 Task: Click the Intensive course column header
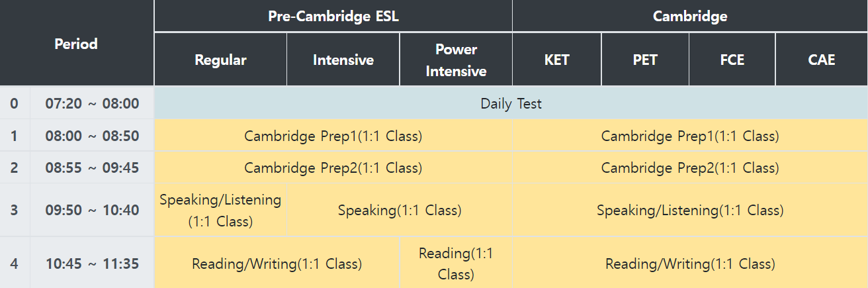tap(343, 60)
